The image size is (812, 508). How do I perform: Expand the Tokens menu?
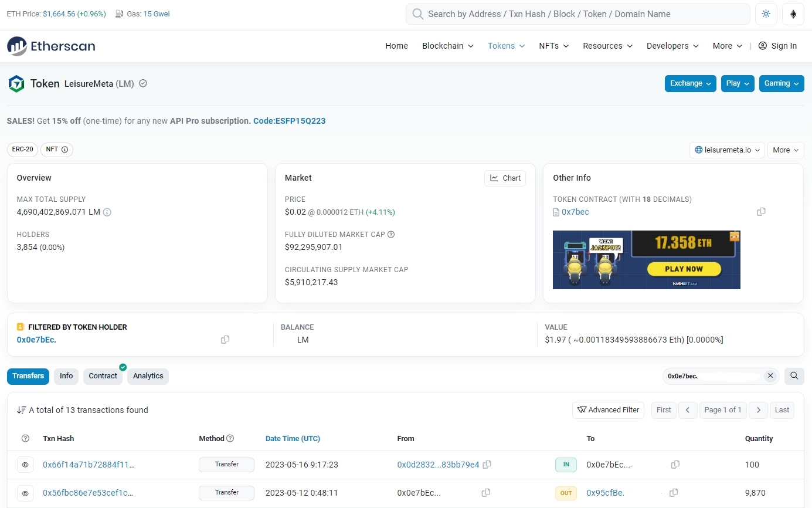click(506, 46)
